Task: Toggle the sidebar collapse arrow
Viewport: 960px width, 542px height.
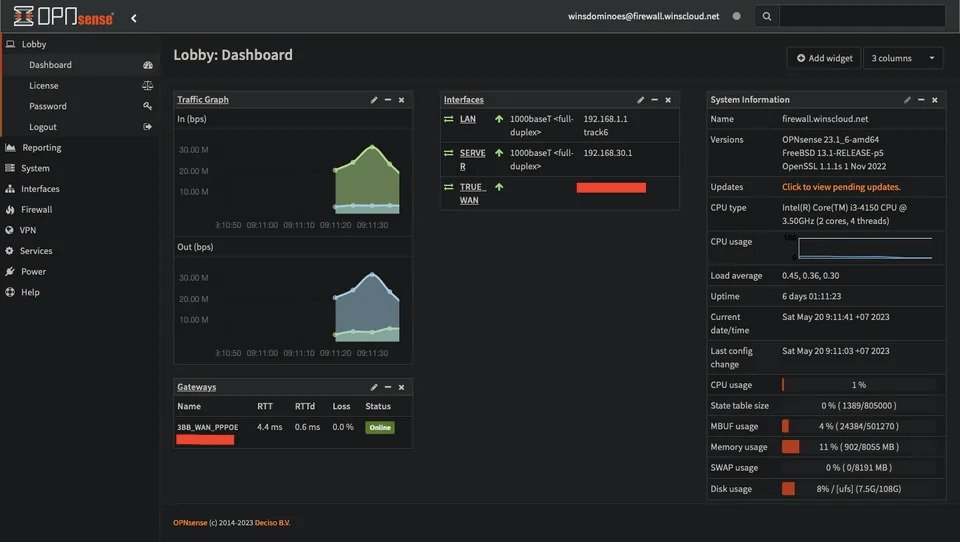Action: [134, 17]
